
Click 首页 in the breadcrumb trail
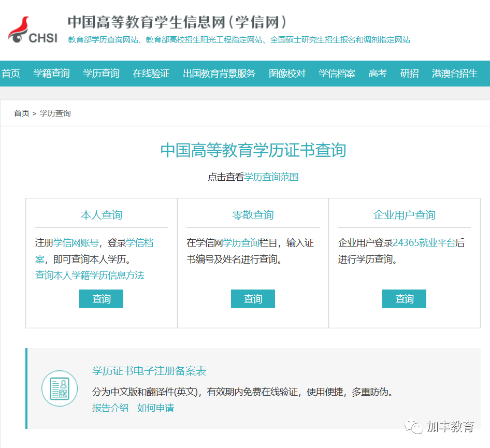pyautogui.click(x=21, y=113)
